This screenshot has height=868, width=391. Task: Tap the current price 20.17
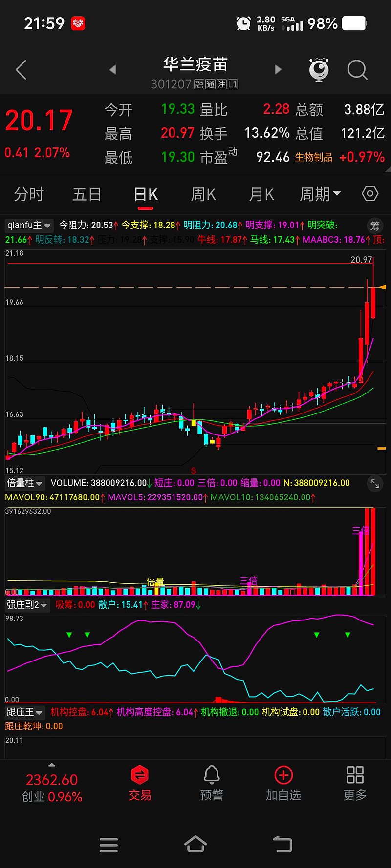(39, 121)
